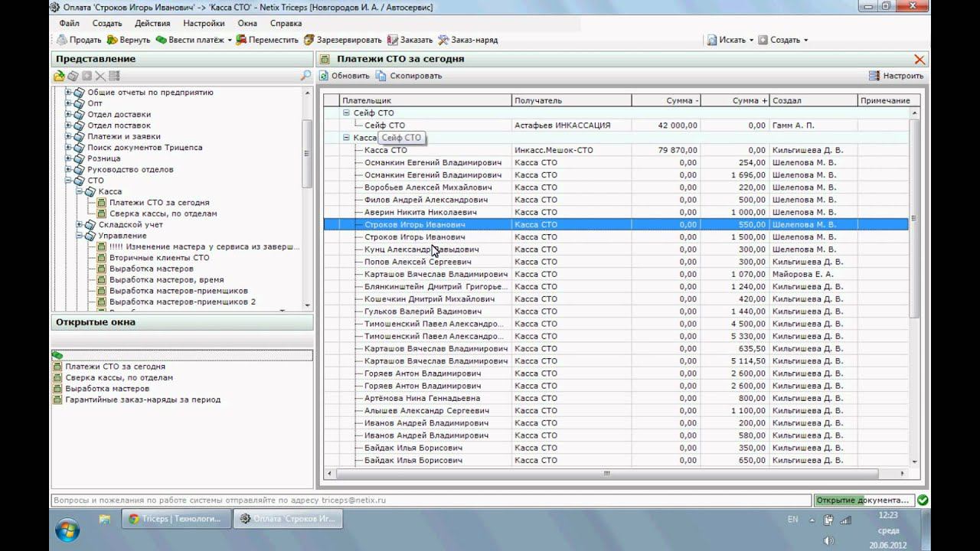This screenshot has height=551, width=980.
Task: Click the Скопировать button label
Action: (416, 76)
